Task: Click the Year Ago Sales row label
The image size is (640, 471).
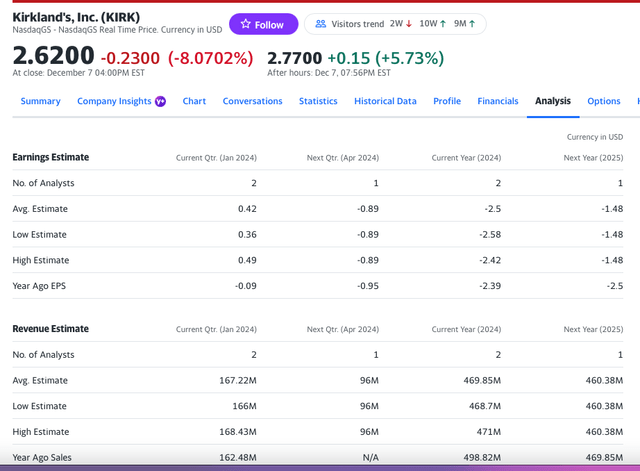Action: click(x=42, y=458)
